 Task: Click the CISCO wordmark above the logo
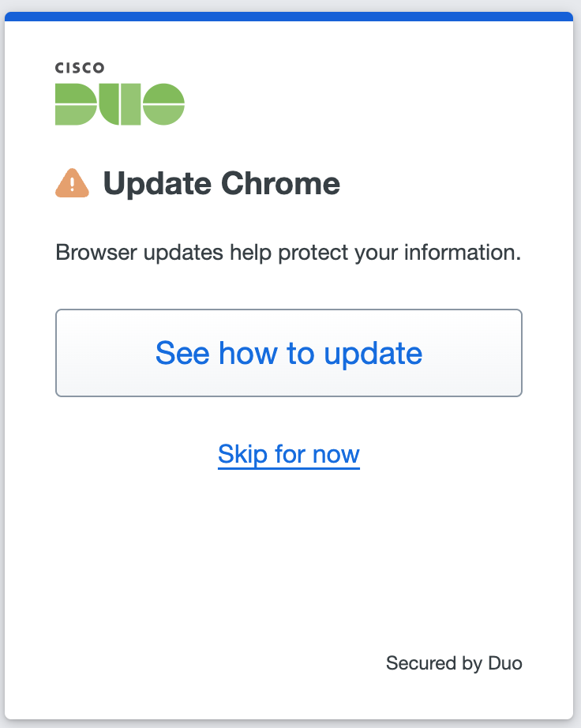pyautogui.click(x=79, y=69)
